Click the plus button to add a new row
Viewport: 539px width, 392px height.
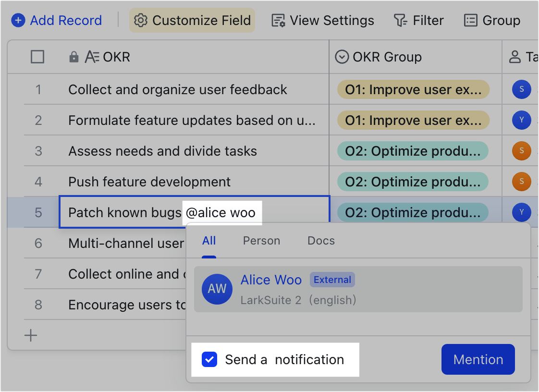(31, 335)
